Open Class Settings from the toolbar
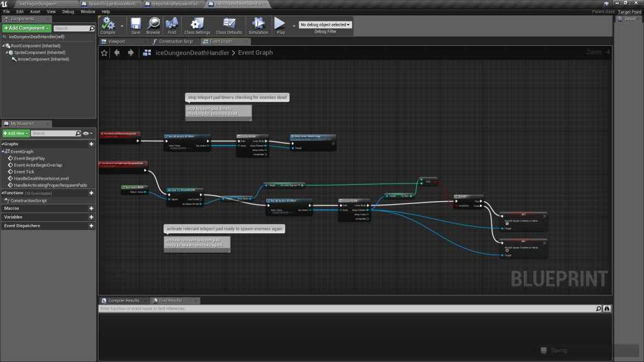 tap(197, 24)
